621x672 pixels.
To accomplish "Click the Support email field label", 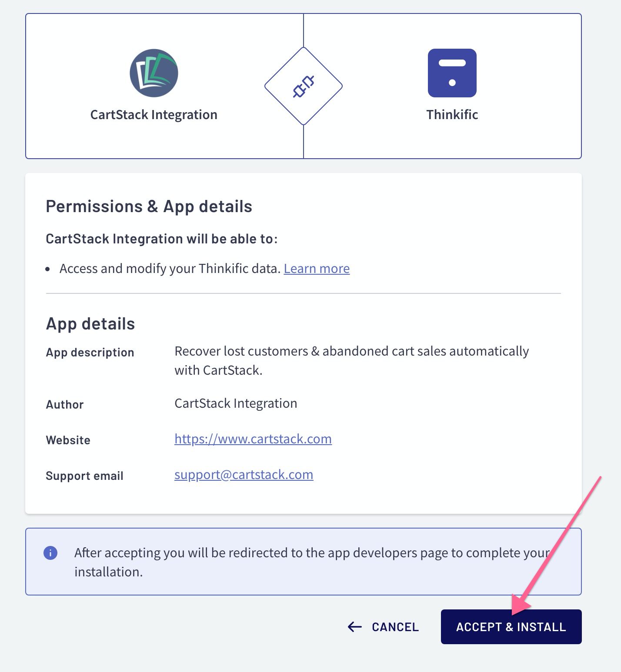I will [x=85, y=476].
